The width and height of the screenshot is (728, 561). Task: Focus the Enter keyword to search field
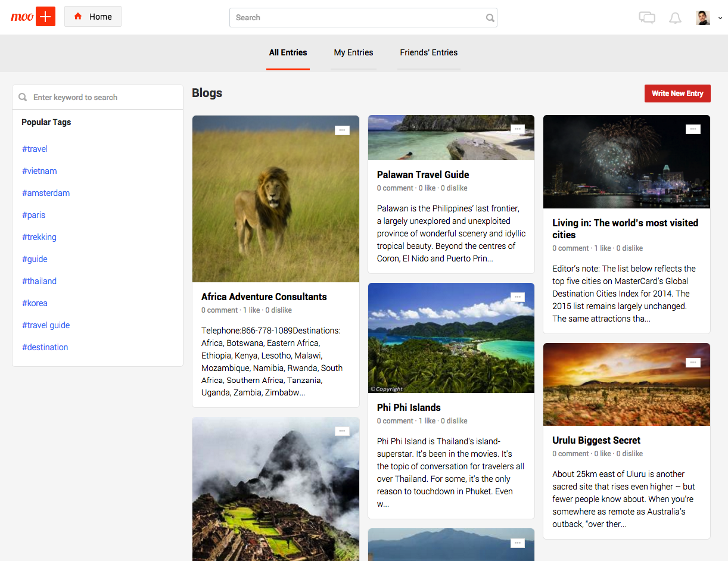click(98, 97)
